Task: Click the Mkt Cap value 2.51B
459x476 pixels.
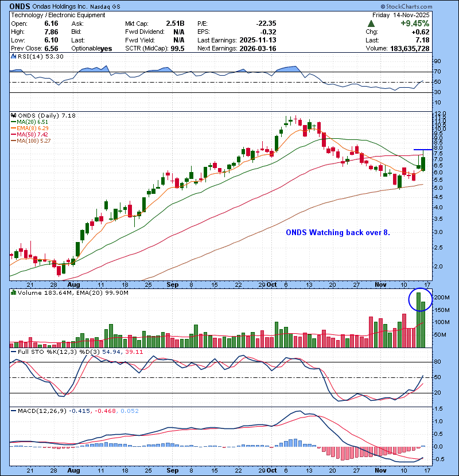Action: pyautogui.click(x=175, y=24)
